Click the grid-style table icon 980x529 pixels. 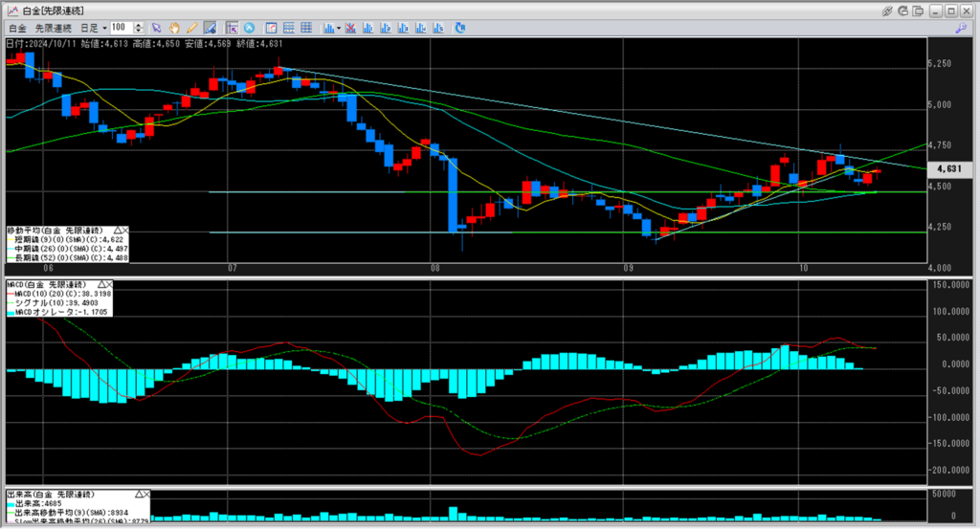pyautogui.click(x=306, y=28)
